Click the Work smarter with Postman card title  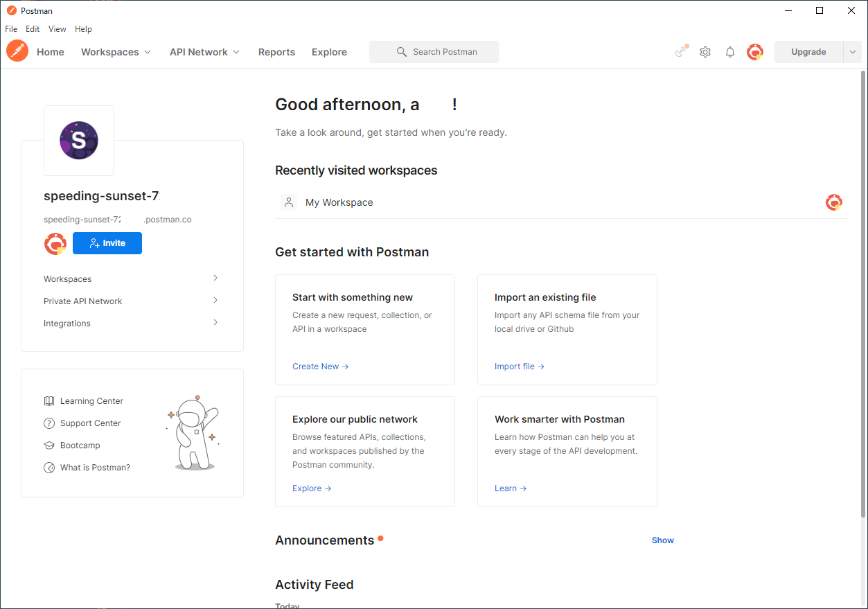[x=560, y=419]
